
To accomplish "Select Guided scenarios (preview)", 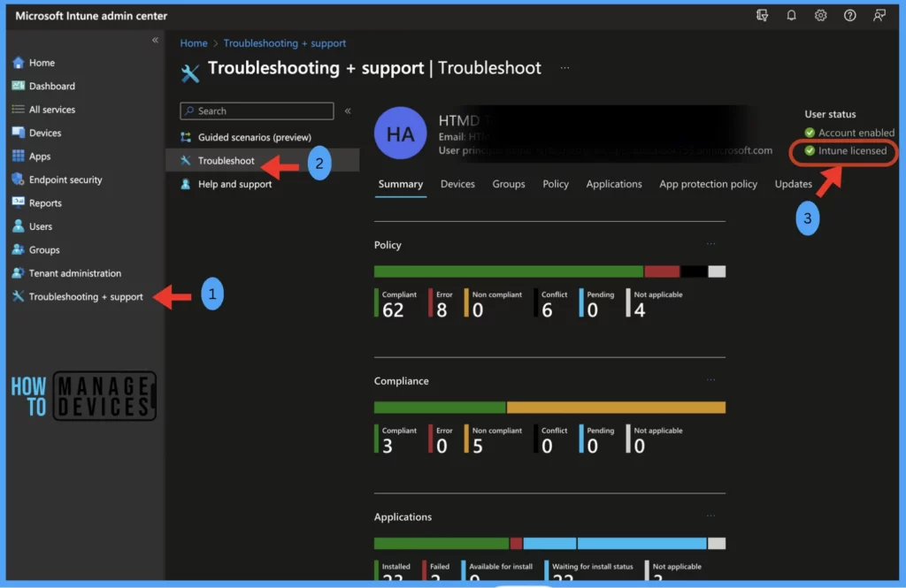I will click(254, 137).
